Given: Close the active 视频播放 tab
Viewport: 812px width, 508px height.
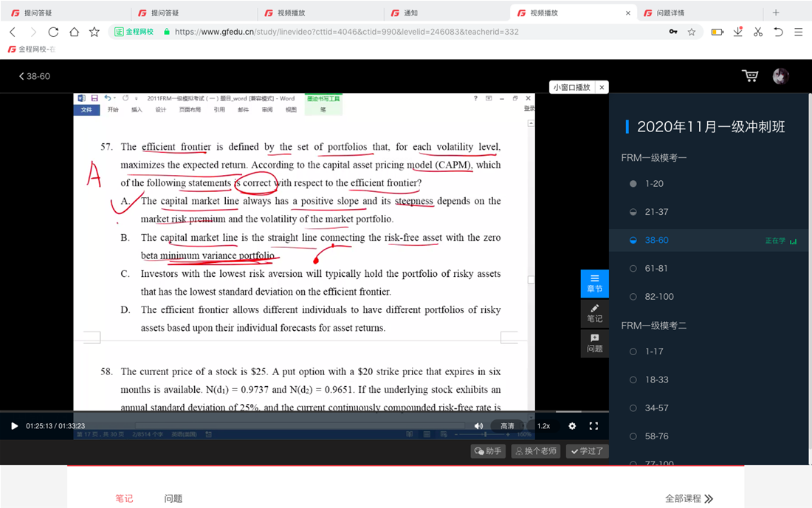Looking at the screenshot, I should pyautogui.click(x=628, y=13).
